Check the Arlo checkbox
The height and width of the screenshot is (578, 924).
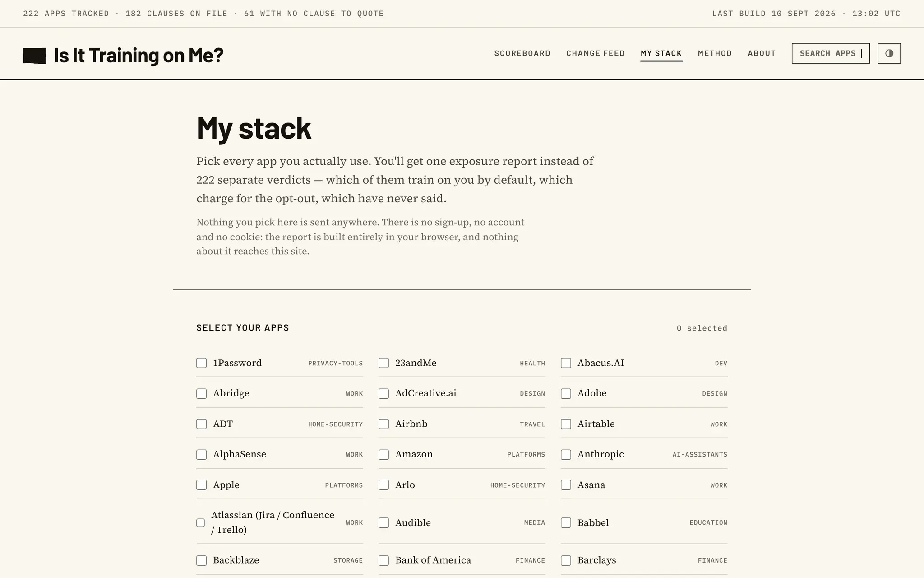pyautogui.click(x=384, y=485)
